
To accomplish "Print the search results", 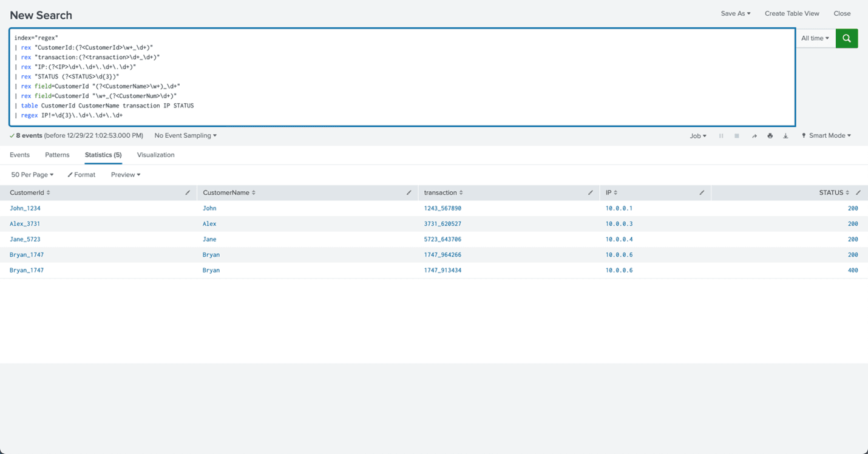I will (770, 136).
